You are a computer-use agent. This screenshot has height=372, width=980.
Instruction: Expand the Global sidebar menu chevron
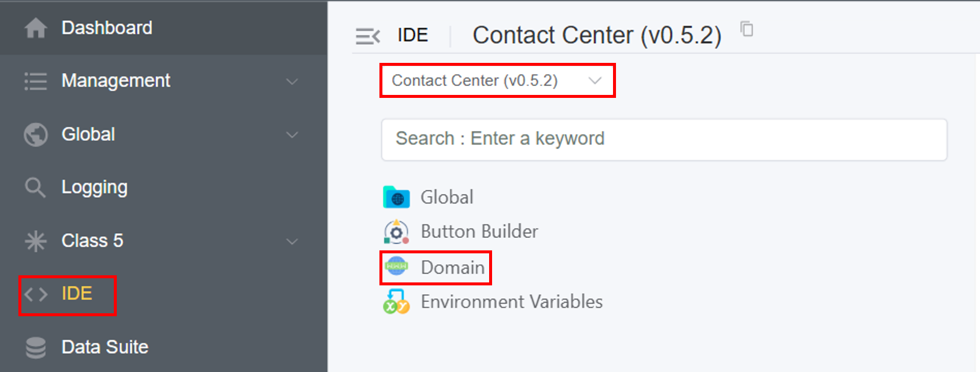[x=292, y=135]
